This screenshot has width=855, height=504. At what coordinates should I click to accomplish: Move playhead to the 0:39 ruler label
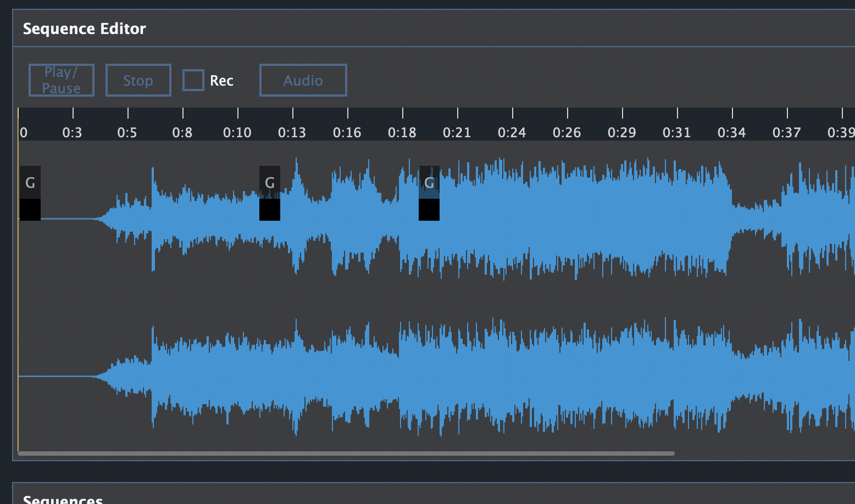tap(841, 132)
